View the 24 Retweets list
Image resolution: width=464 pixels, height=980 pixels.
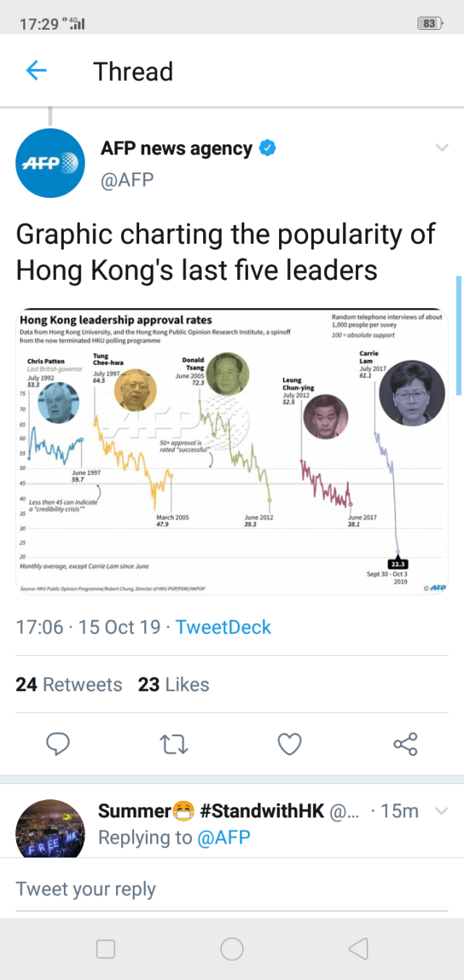point(69,685)
